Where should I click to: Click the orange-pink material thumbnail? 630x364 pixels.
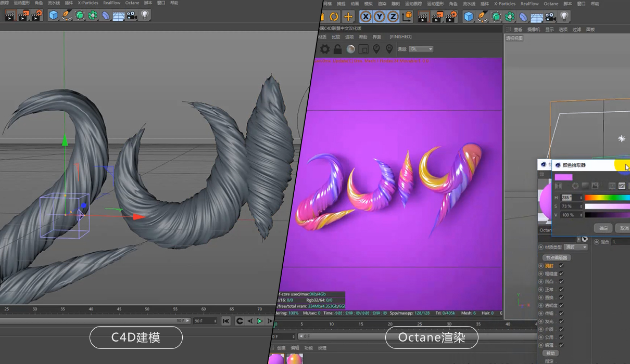click(x=294, y=359)
